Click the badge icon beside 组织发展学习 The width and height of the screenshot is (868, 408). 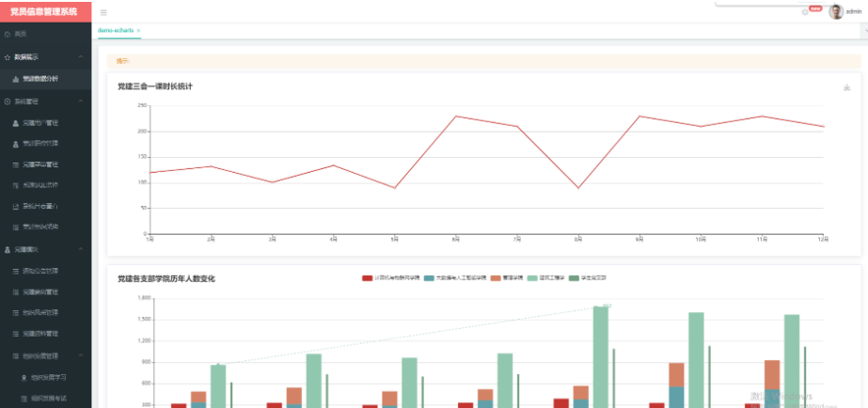24,378
